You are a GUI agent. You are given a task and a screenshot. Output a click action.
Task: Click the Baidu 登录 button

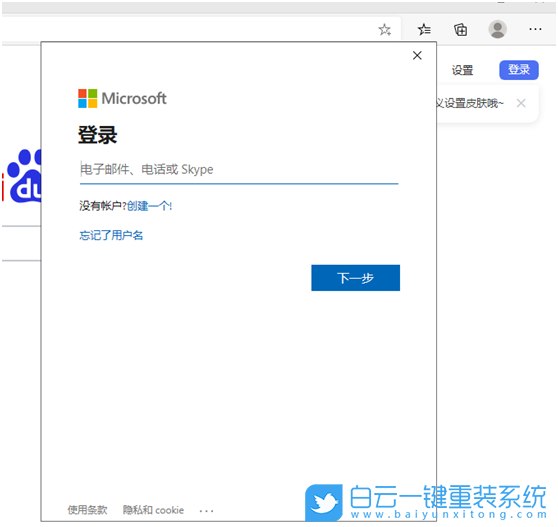[x=518, y=70]
